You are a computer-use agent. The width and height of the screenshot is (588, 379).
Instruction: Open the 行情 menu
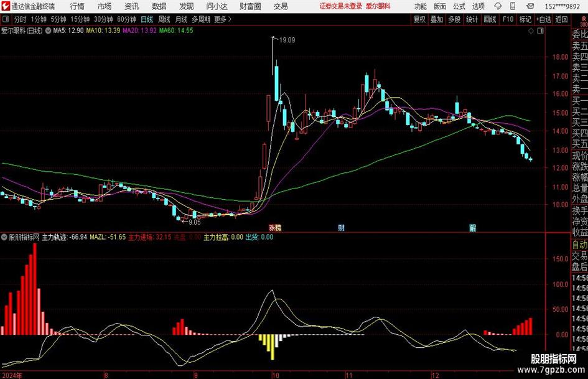[x=77, y=6]
